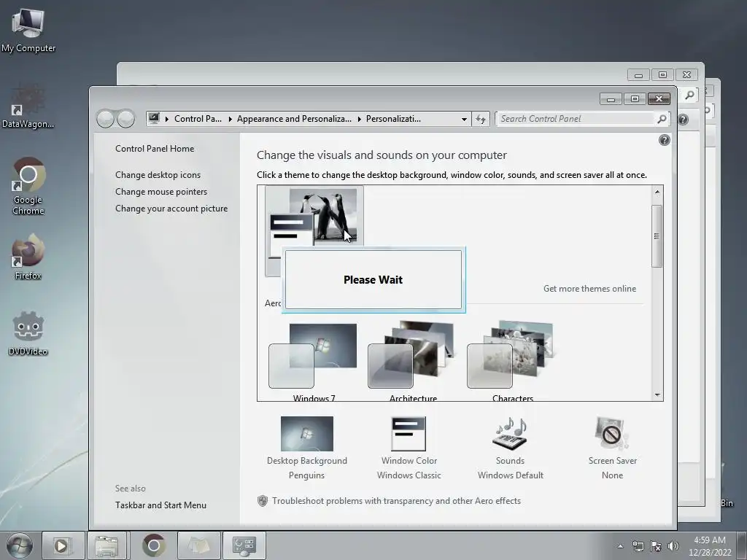Viewport: 747px width, 560px height.
Task: Click the Appearance and Personaliza... breadcrumb
Action: [x=294, y=119]
